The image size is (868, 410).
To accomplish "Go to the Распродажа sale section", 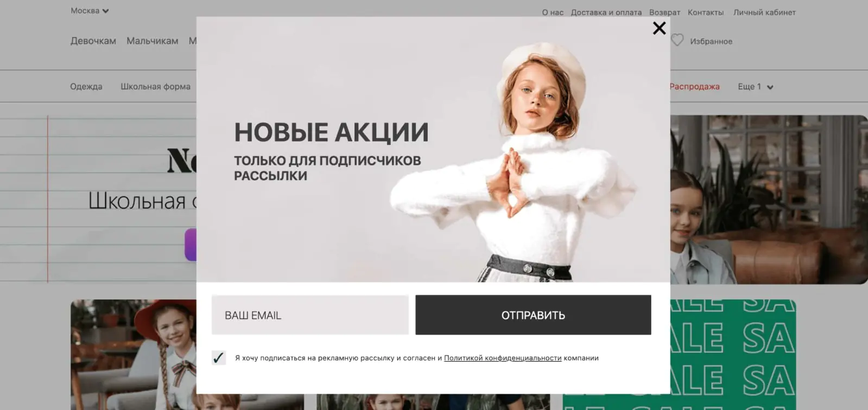I will (x=695, y=87).
